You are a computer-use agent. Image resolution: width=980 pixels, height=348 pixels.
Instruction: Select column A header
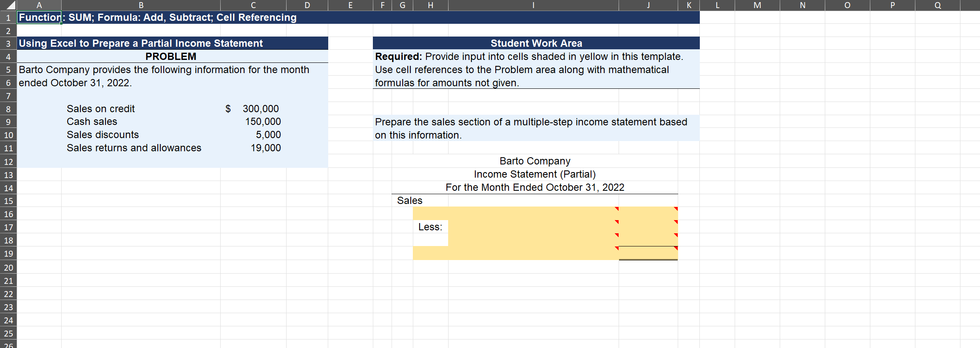39,5
